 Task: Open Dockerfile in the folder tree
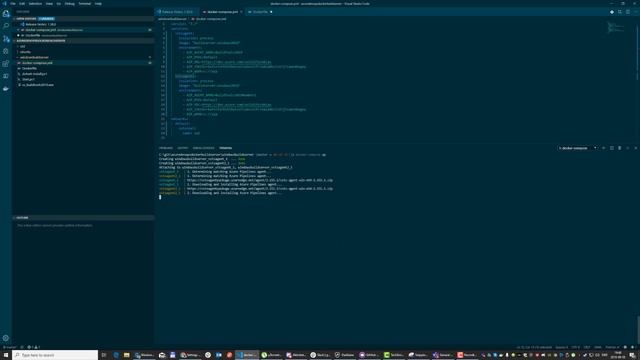(84, 69)
